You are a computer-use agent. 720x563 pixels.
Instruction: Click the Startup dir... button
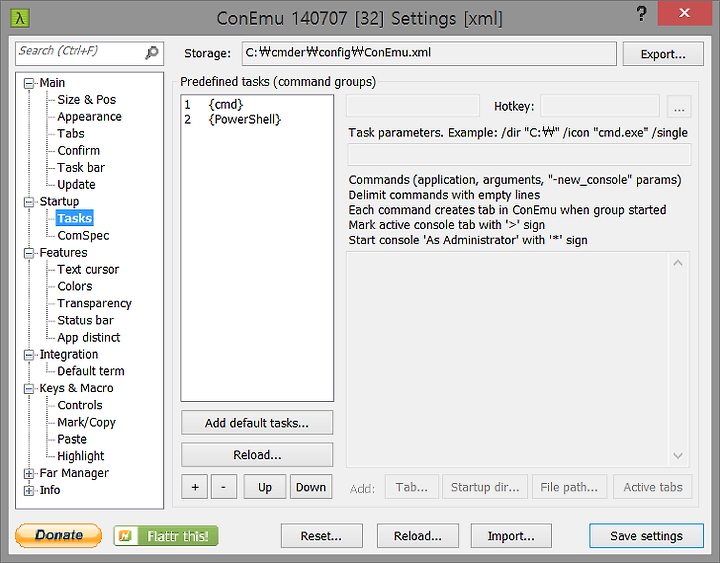tap(485, 487)
